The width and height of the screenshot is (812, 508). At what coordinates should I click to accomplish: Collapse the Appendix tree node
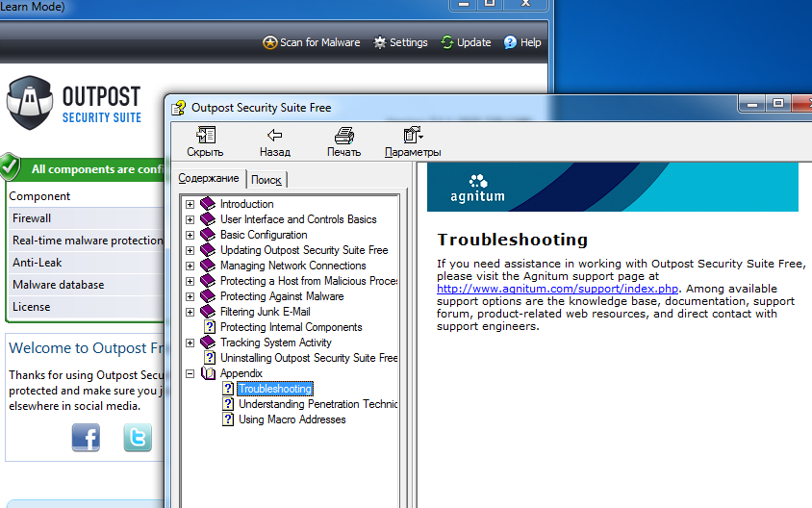coord(190,374)
